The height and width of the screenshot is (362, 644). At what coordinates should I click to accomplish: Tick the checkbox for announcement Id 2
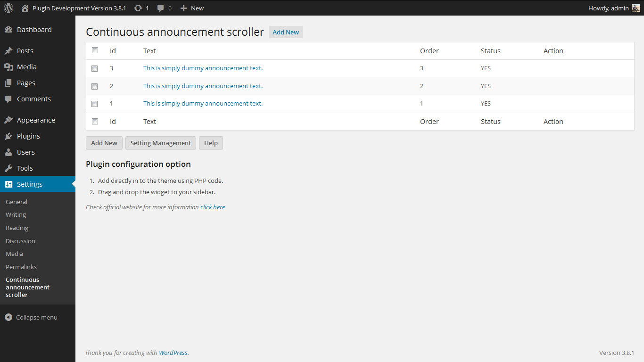pyautogui.click(x=95, y=86)
